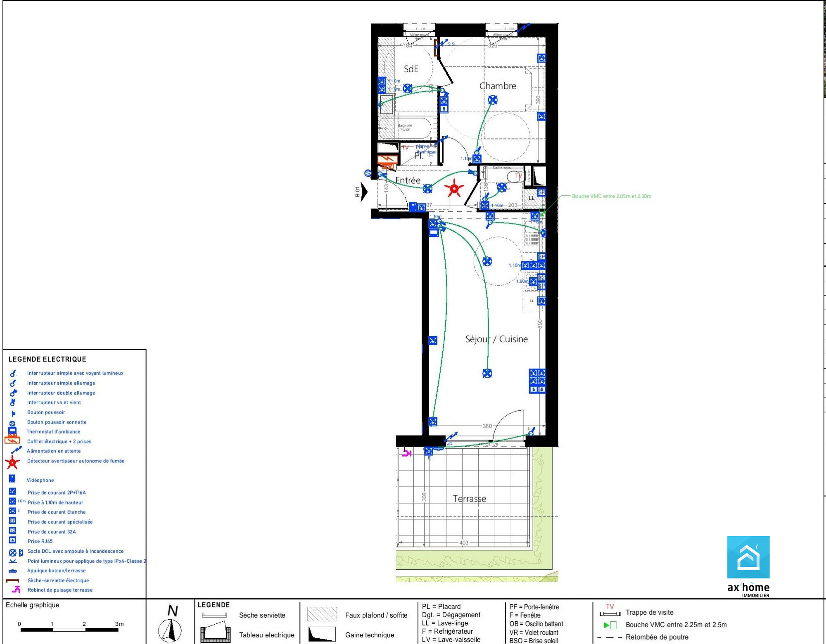Click the red smoke detector icon in the legend

12,462
